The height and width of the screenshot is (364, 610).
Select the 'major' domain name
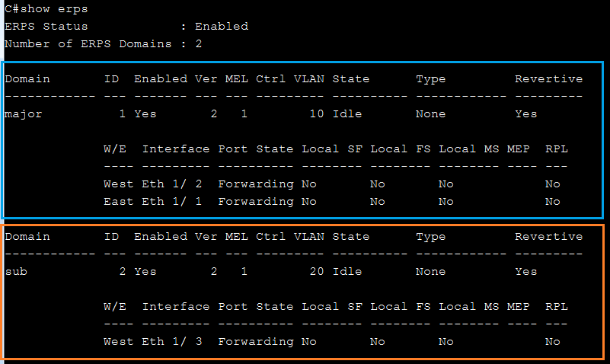click(x=24, y=114)
